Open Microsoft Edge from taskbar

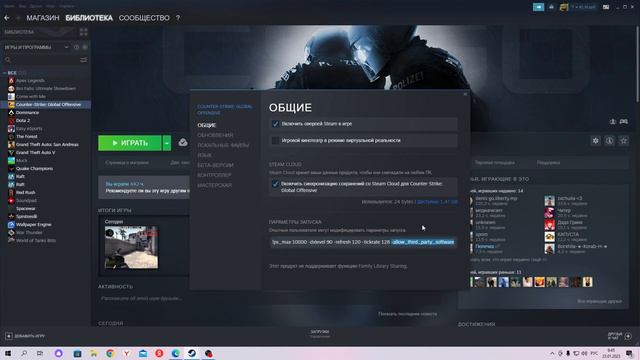pyautogui.click(x=176, y=353)
